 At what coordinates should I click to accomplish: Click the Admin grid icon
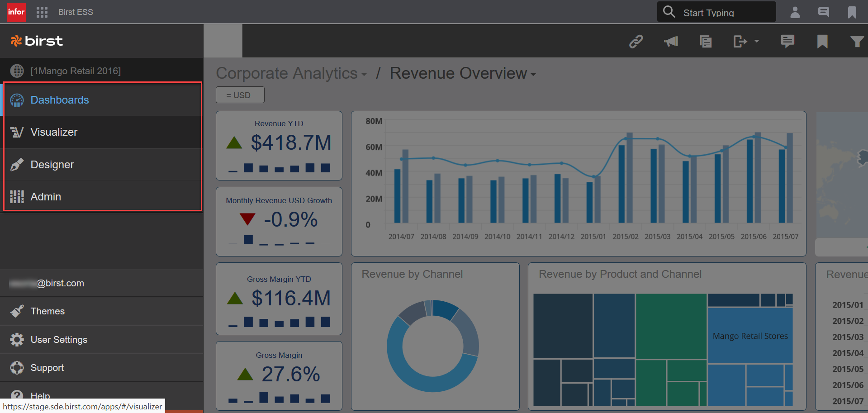coord(17,197)
